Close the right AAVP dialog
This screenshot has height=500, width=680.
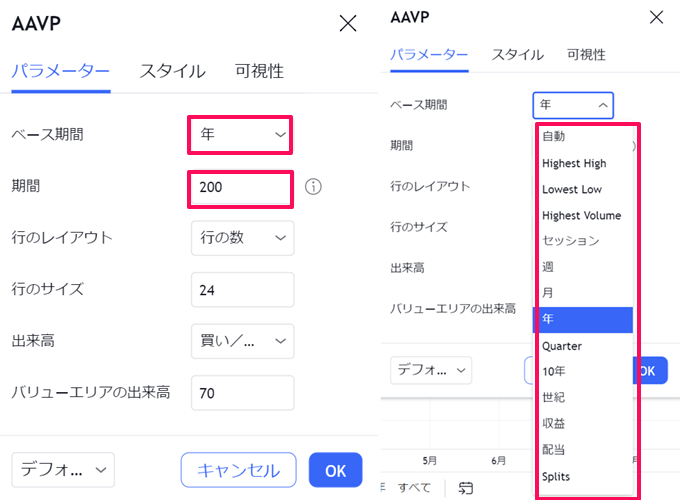(x=656, y=17)
